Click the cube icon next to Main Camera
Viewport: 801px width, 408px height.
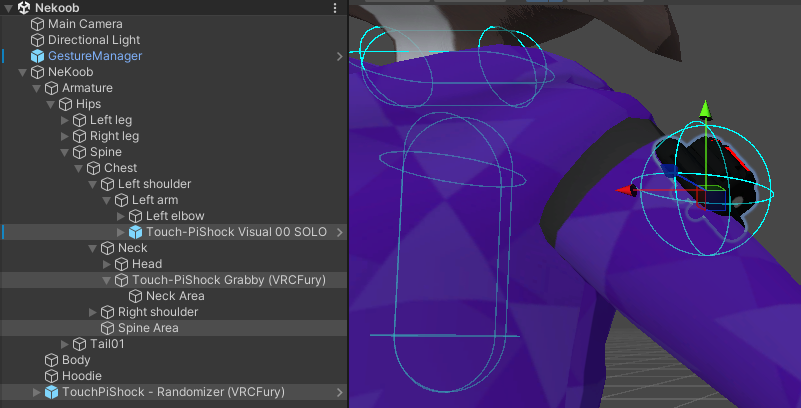pos(37,24)
